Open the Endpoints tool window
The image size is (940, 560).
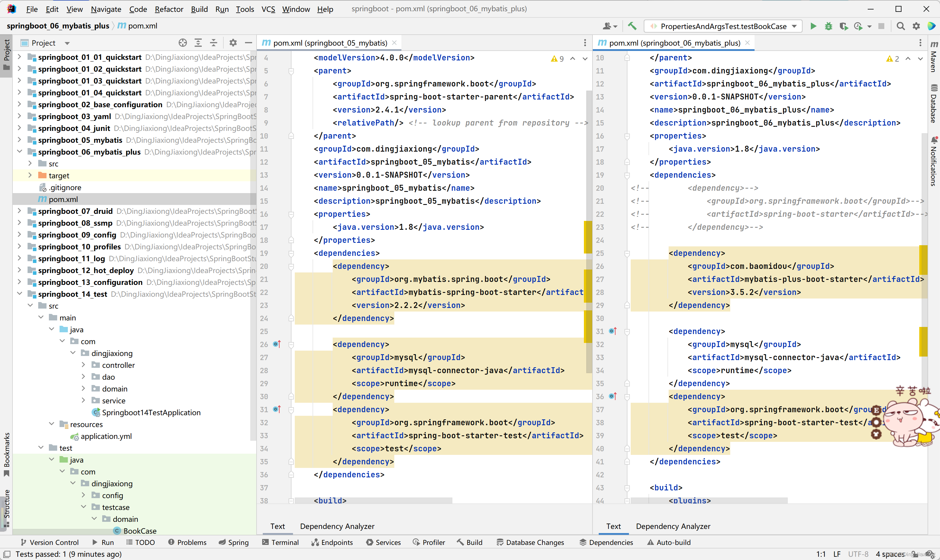[332, 542]
